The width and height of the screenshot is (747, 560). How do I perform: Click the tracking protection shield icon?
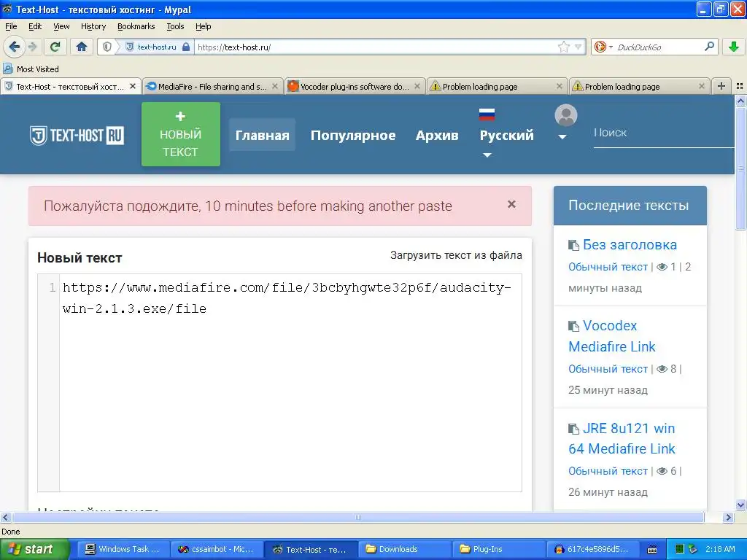[107, 47]
